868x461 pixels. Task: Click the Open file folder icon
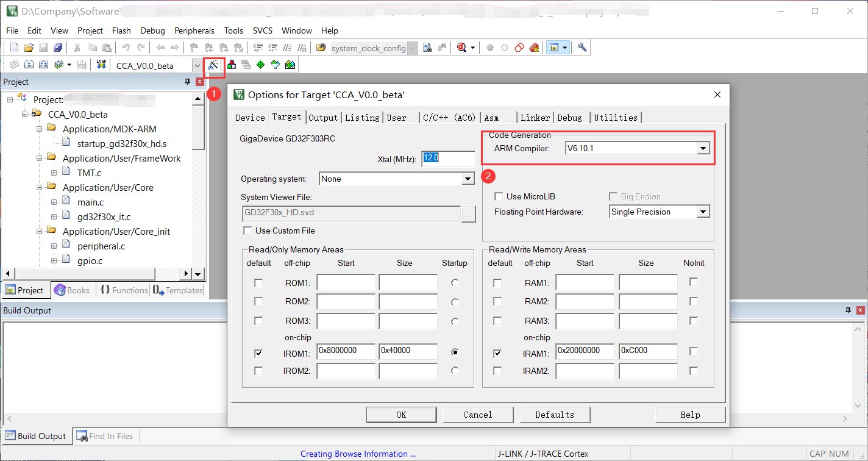28,48
